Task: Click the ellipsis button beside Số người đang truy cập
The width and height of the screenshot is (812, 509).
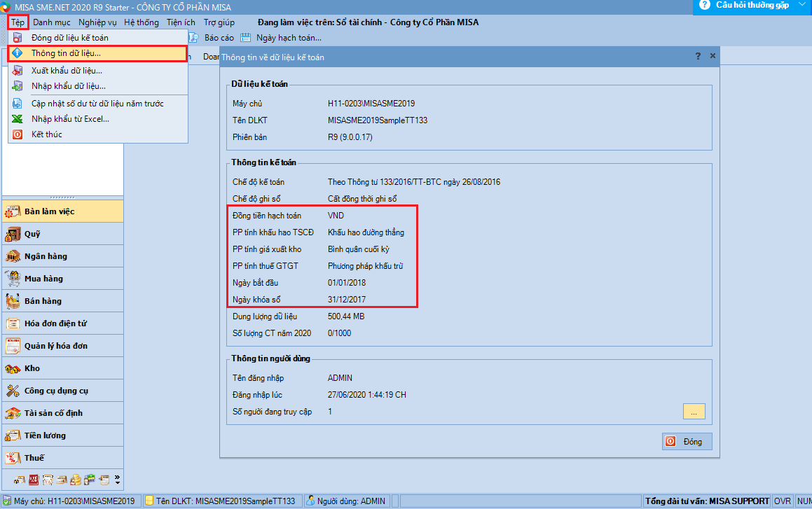Action: [694, 412]
